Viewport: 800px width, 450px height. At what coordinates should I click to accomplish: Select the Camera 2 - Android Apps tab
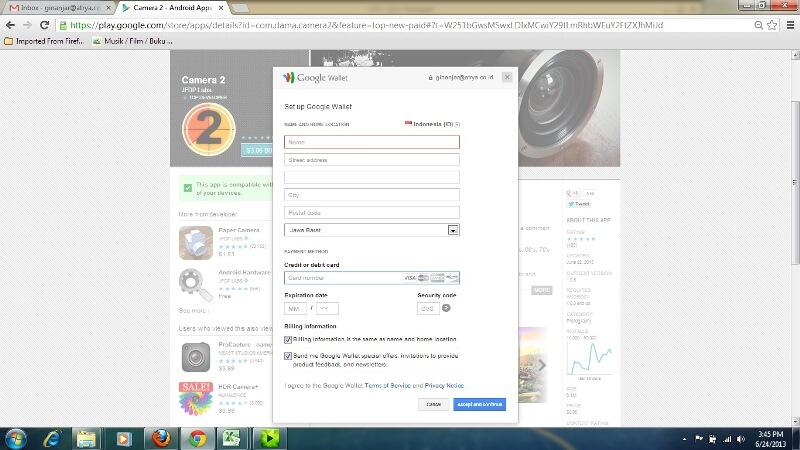(172, 8)
